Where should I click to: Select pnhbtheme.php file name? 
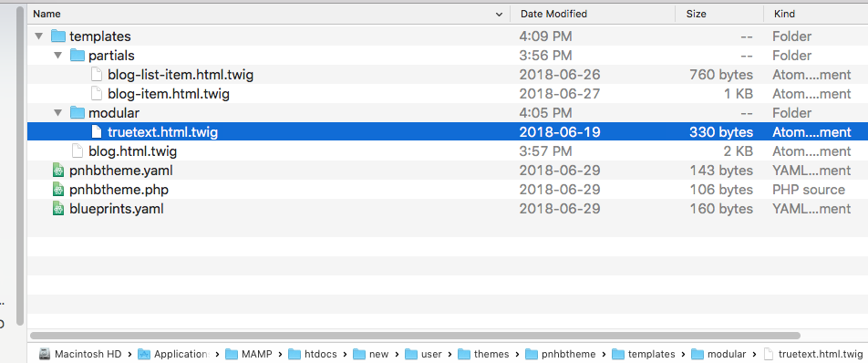click(119, 190)
